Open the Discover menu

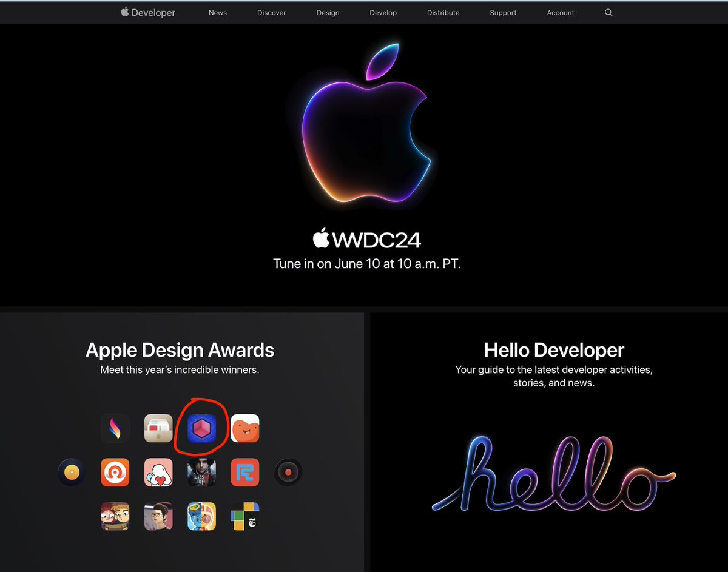(272, 13)
